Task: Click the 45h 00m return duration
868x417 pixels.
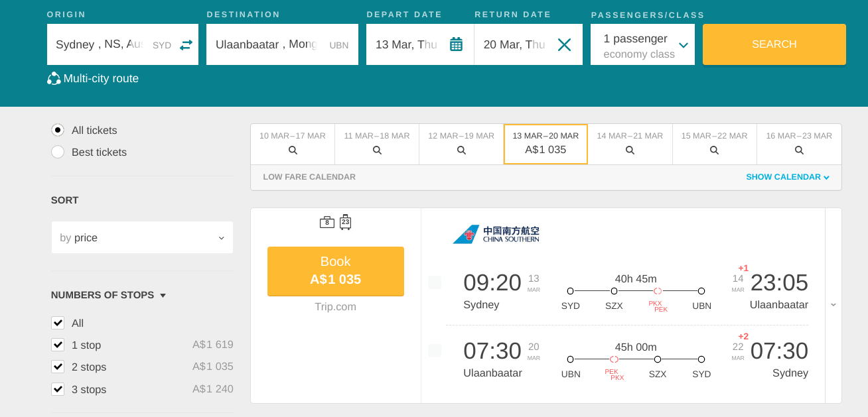Action: coord(636,347)
